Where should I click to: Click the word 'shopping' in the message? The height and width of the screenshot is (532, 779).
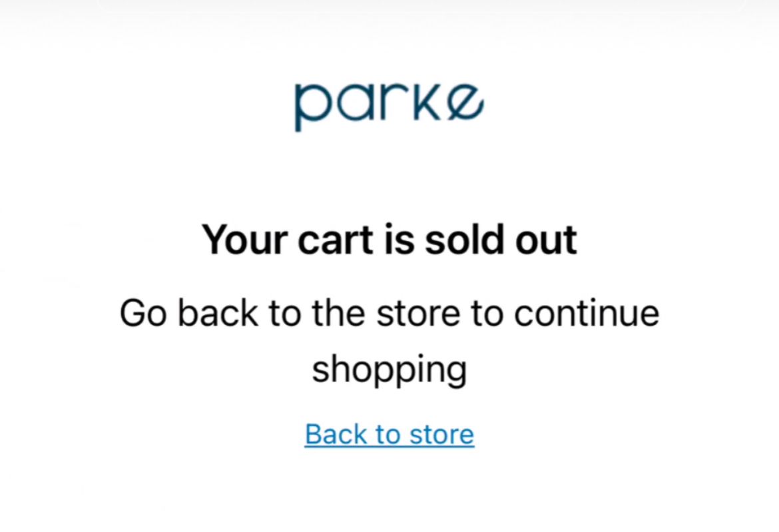(x=389, y=369)
